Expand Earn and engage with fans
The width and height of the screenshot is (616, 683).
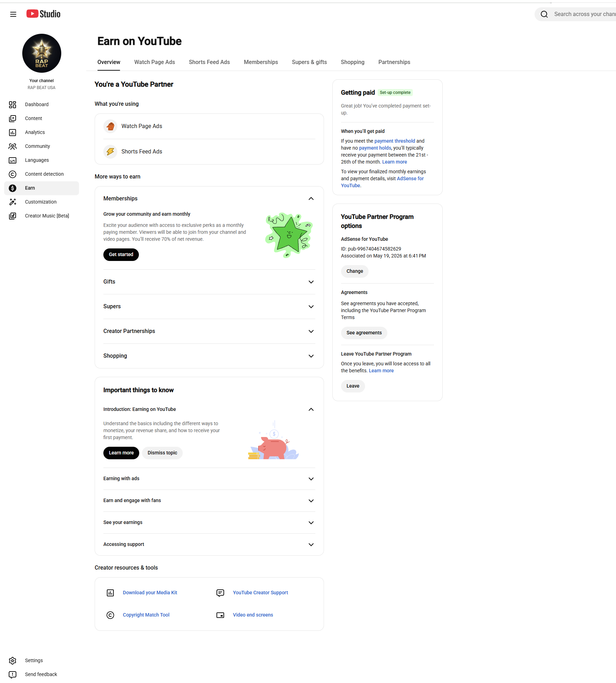[x=311, y=501]
